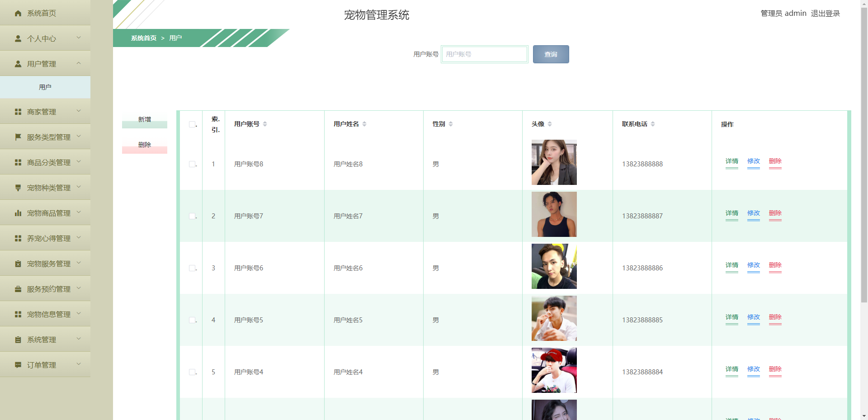The height and width of the screenshot is (420, 868).
Task: Collapse the 用户管理 section
Action: [x=45, y=63]
